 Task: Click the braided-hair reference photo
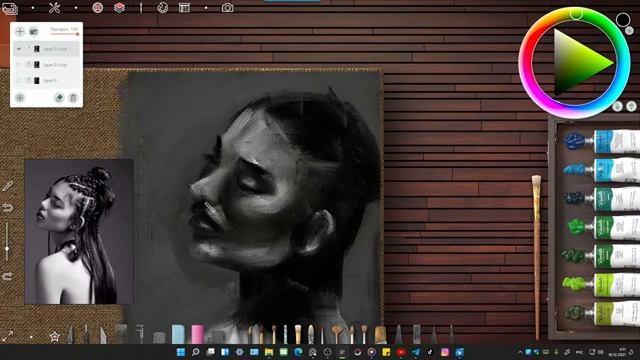point(79,231)
